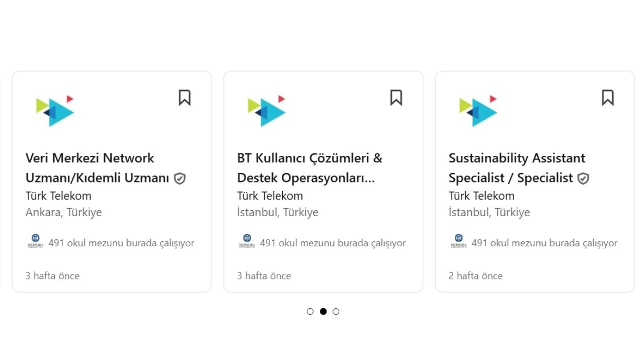Viewport: 644px width, 362px height.
Task: Go to third carousel page dot
Action: click(x=336, y=311)
